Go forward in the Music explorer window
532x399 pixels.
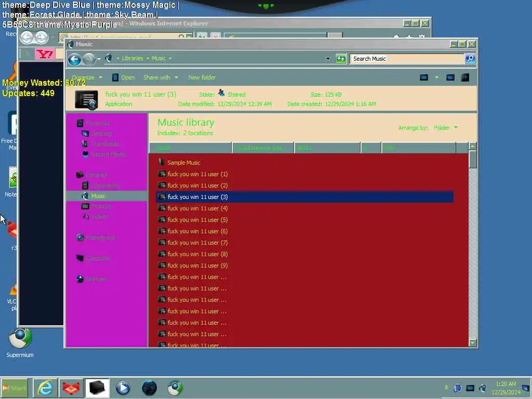click(x=89, y=59)
